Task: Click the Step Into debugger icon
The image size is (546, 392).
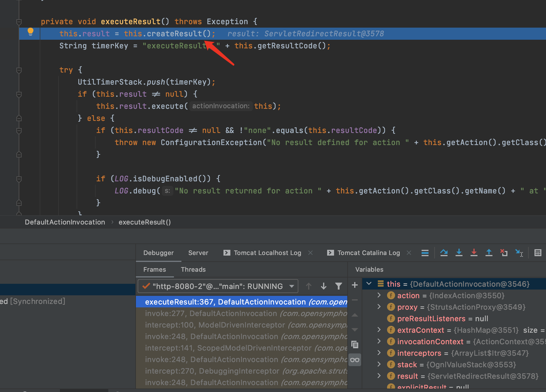Action: (459, 253)
